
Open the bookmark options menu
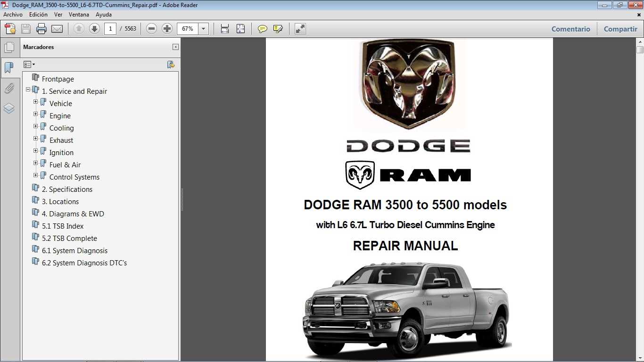point(29,65)
